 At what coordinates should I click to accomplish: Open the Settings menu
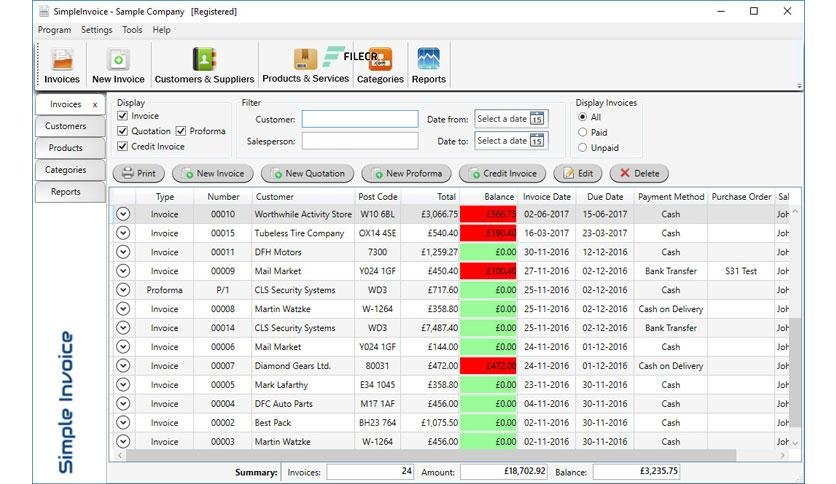pyautogui.click(x=97, y=30)
